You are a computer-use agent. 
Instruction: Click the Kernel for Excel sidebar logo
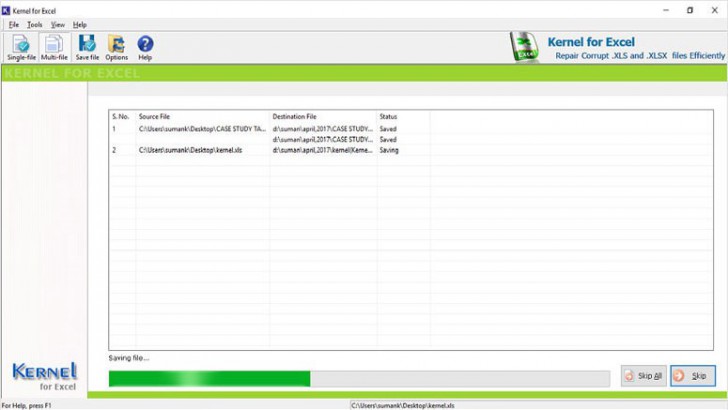[45, 377]
